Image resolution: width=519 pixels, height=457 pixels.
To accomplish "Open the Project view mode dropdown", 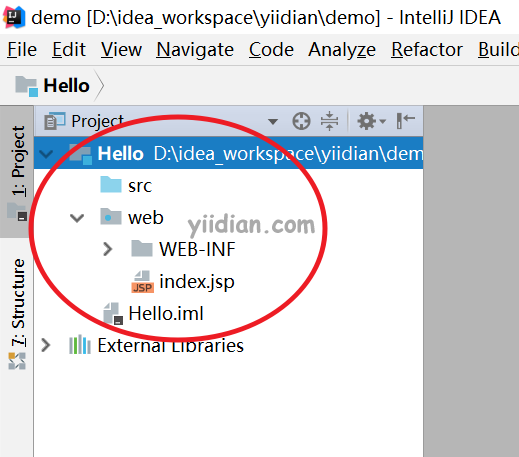I will [273, 121].
